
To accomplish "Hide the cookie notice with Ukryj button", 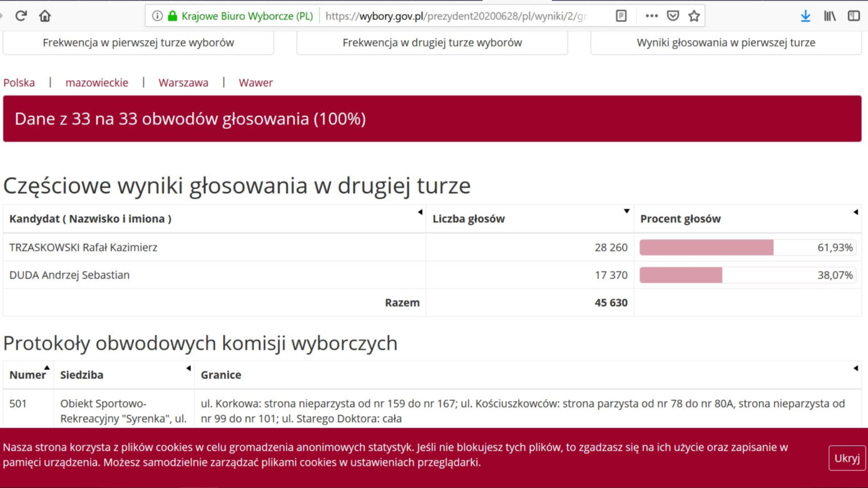I will tap(847, 458).
